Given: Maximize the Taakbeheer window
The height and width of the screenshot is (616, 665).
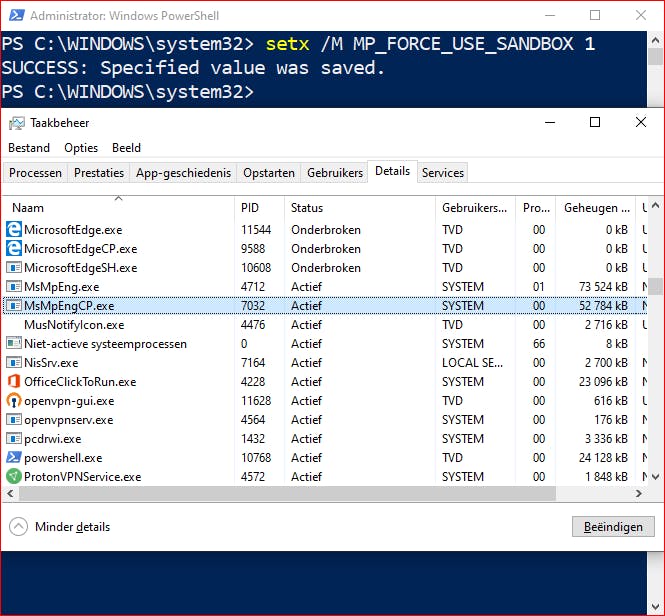Looking at the screenshot, I should 595,122.
